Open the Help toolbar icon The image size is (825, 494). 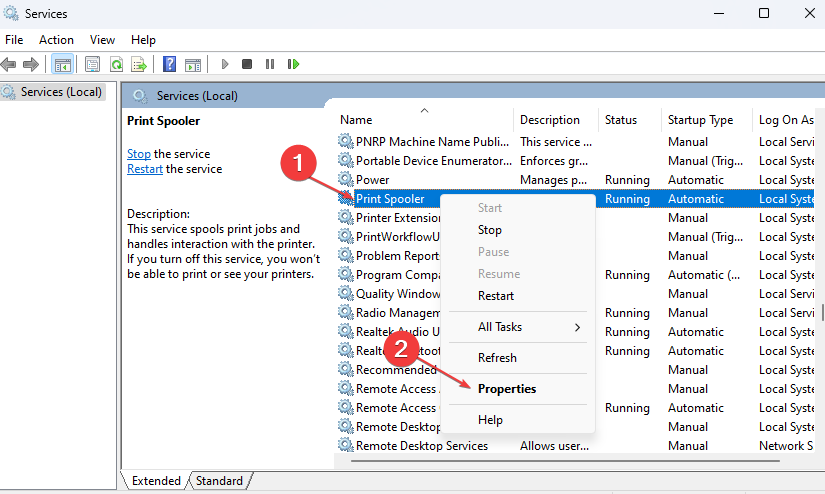click(x=169, y=64)
